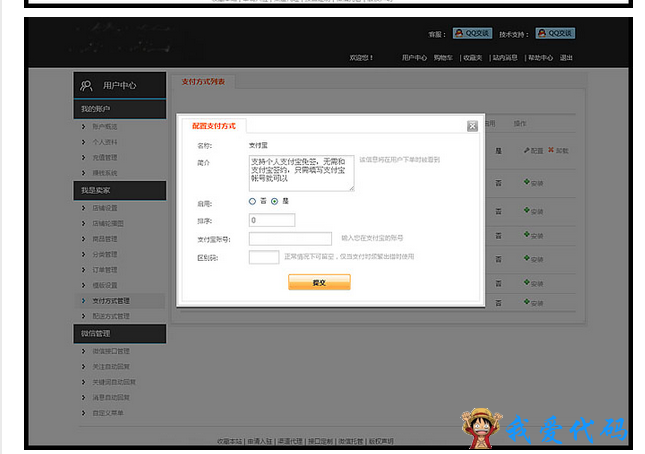Open 配送方式管理 in the sidebar
Screen dimensions: 645x454
111,316
